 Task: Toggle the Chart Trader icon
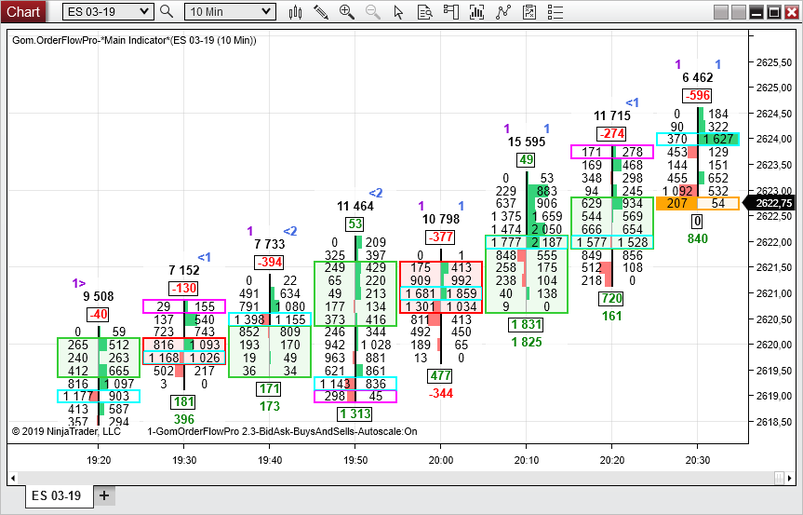[x=451, y=12]
